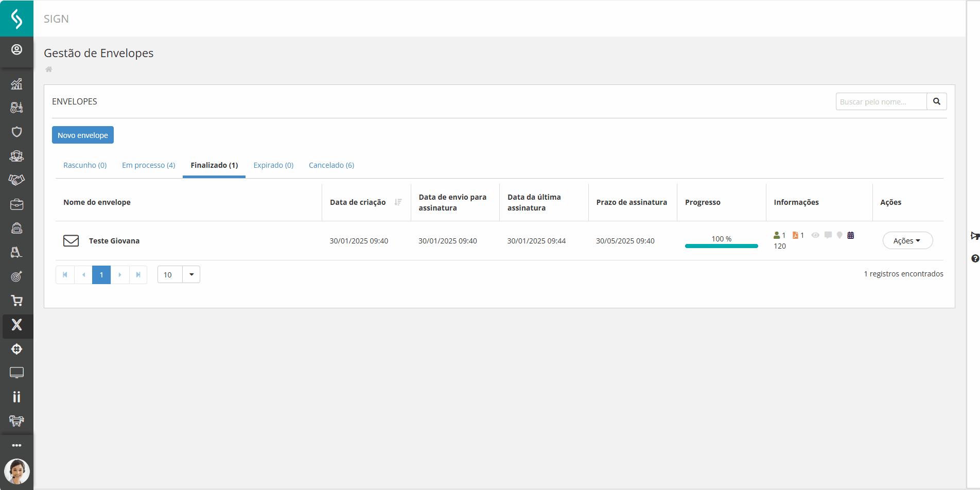Image resolution: width=980 pixels, height=490 pixels.
Task: Open the page size dropdown arrow
Action: pos(191,274)
